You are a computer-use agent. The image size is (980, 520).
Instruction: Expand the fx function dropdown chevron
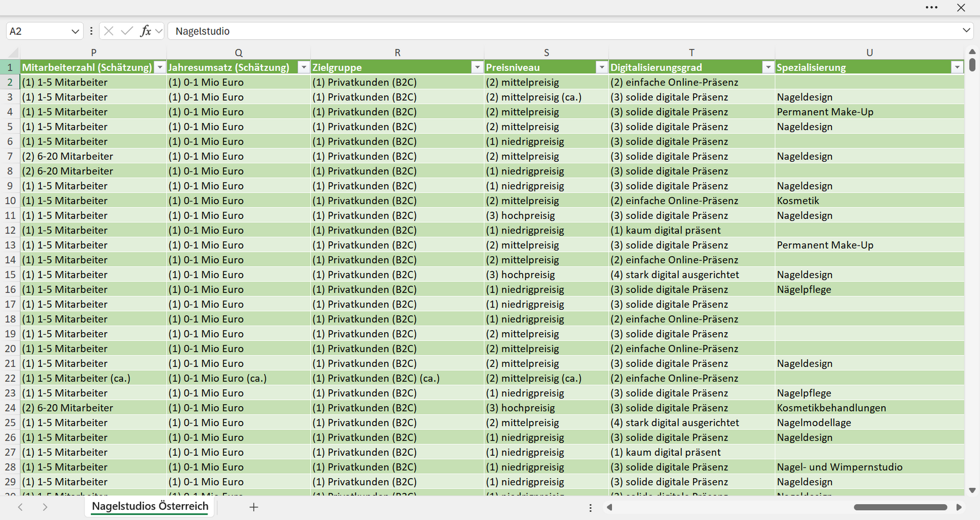point(158,31)
